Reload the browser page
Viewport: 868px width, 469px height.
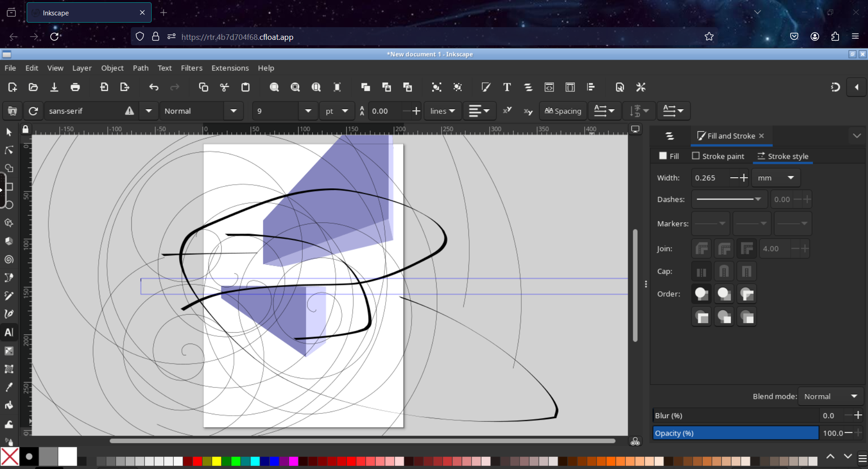55,37
